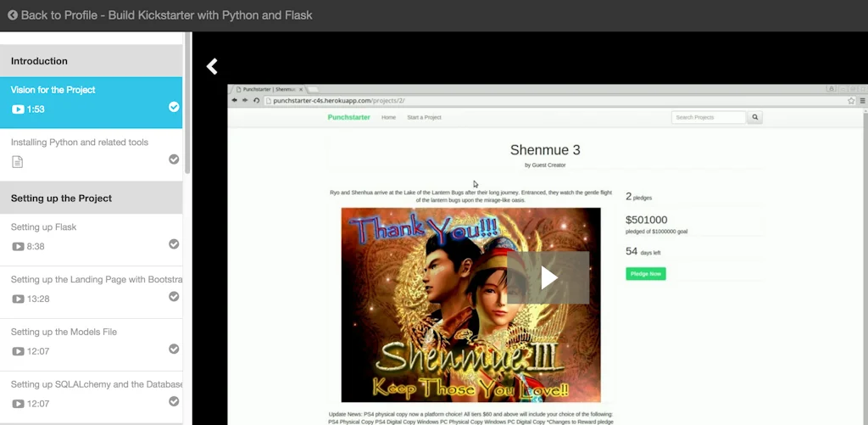Open Setting up the Models File lesson
Viewport: 868px width, 425px height.
tap(92, 344)
